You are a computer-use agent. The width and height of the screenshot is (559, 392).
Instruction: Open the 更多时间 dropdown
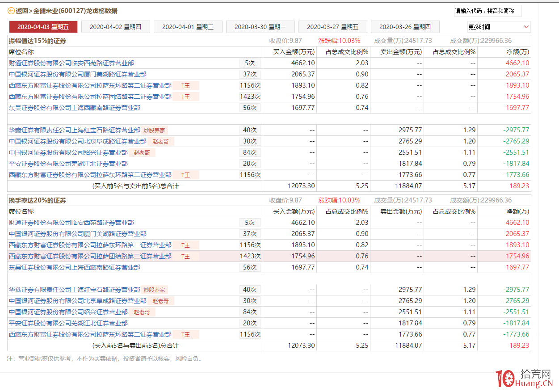tap(499, 27)
